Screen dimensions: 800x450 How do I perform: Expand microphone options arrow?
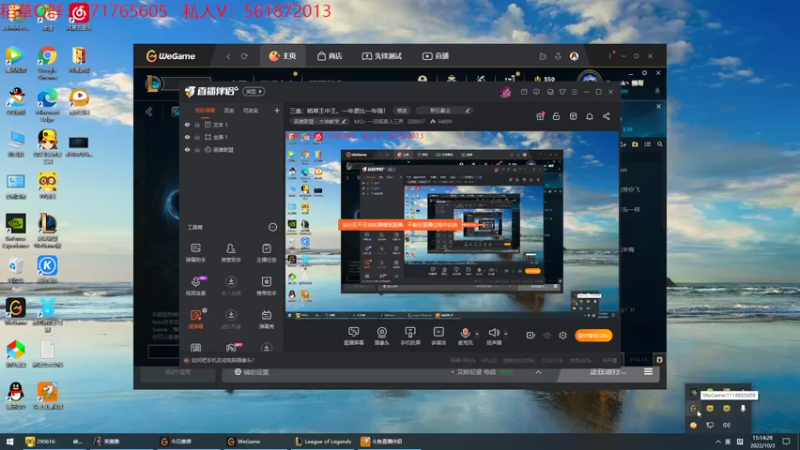click(x=477, y=334)
